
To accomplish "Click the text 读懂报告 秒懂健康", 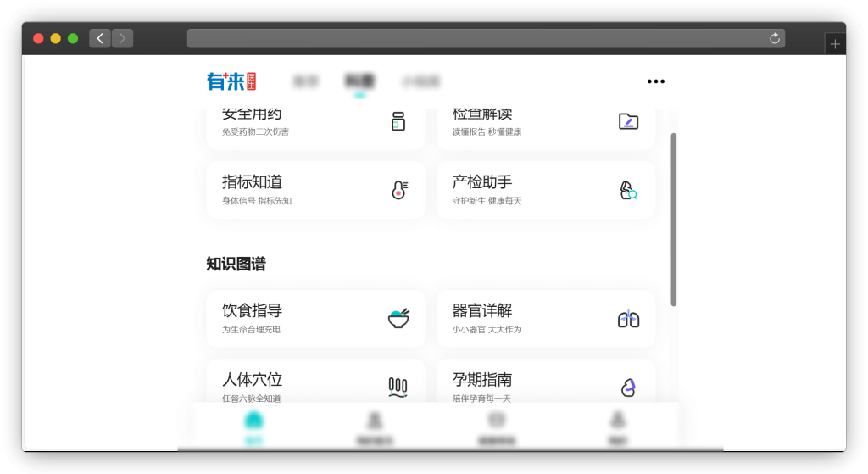I will (x=487, y=131).
